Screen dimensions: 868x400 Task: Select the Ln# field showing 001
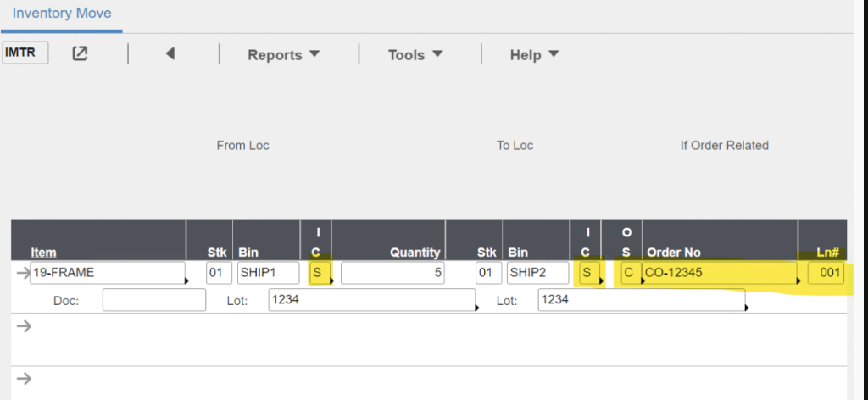(x=826, y=273)
